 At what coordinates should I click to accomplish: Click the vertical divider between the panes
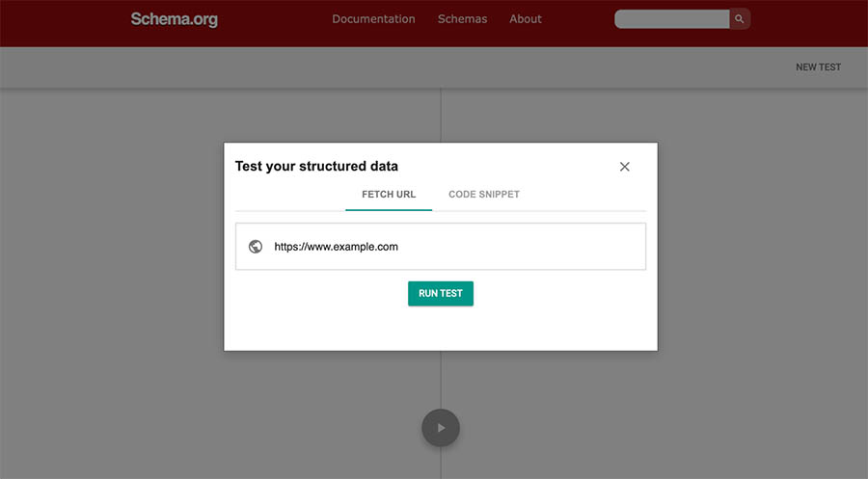click(x=441, y=116)
